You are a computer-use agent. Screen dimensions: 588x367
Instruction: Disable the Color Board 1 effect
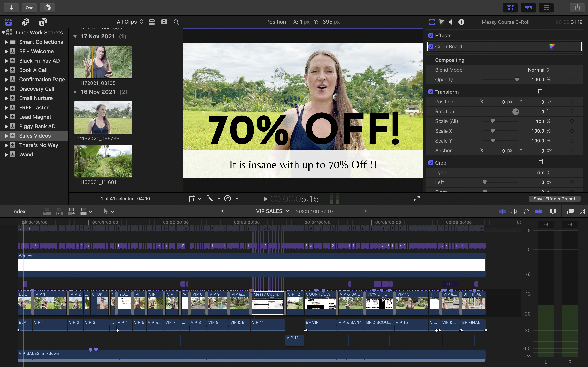pyautogui.click(x=431, y=47)
